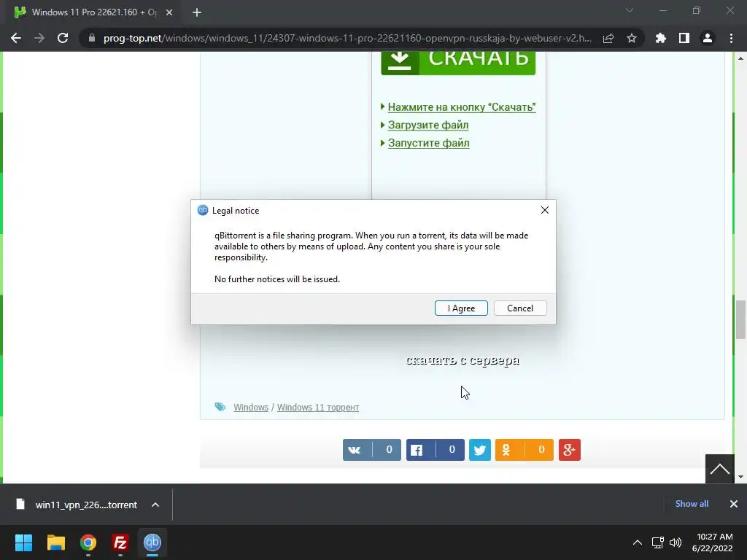Screen dimensions: 747x560
Task: Open the Windows Start menu
Action: click(x=23, y=542)
